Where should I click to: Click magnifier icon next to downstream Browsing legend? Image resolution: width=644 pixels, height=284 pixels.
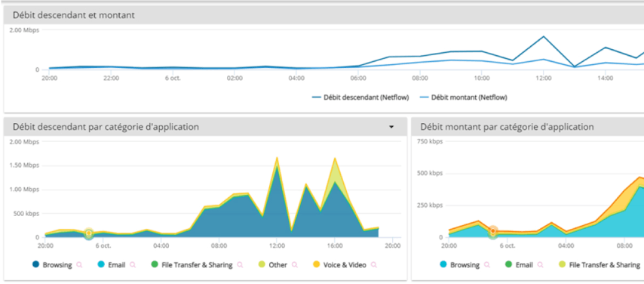click(79, 265)
